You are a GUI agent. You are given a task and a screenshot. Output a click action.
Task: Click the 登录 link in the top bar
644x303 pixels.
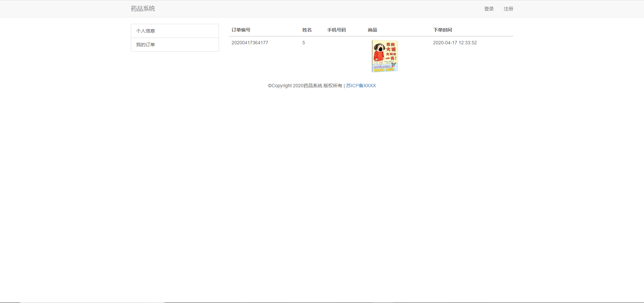pyautogui.click(x=488, y=9)
